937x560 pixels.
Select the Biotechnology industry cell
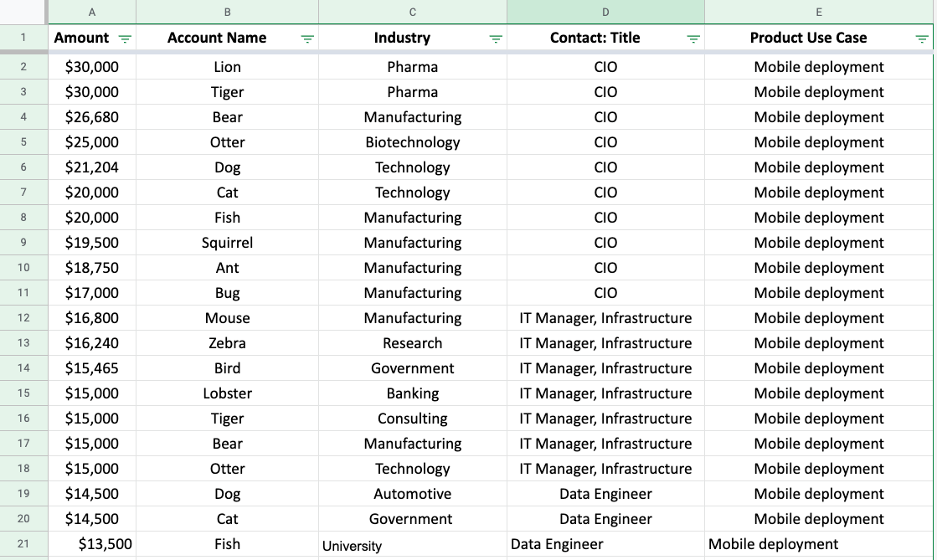(412, 142)
